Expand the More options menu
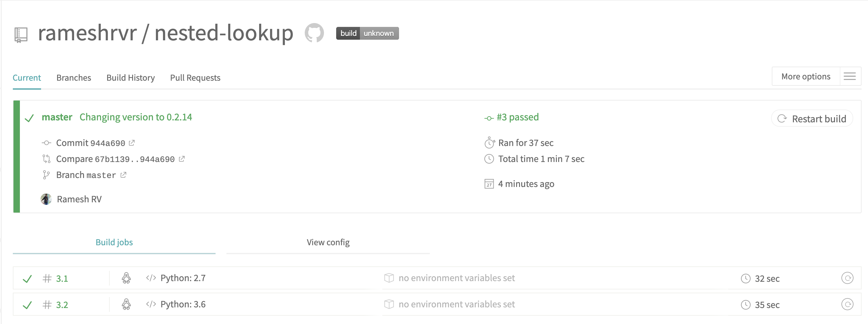This screenshot has height=324, width=868. click(x=806, y=77)
